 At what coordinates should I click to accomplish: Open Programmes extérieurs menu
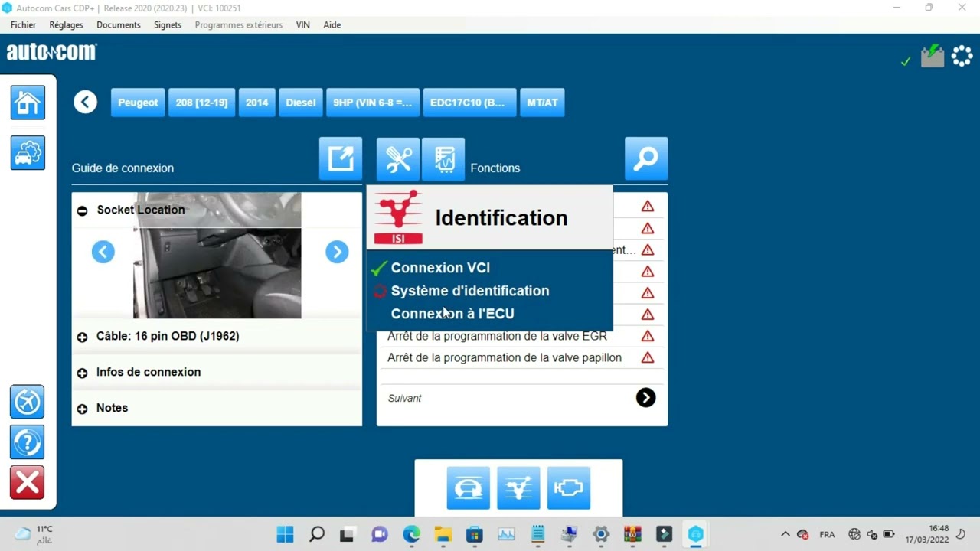pyautogui.click(x=239, y=24)
